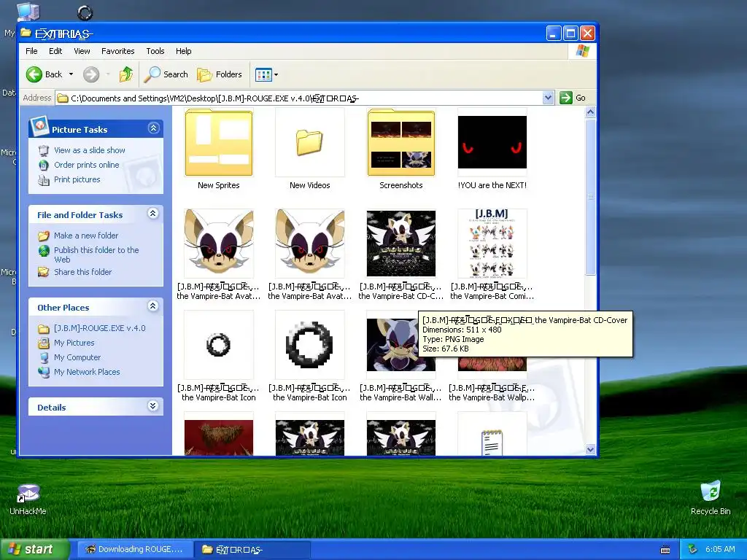Screen dimensions: 747x560
Task: Open the View menu
Action: (x=82, y=51)
